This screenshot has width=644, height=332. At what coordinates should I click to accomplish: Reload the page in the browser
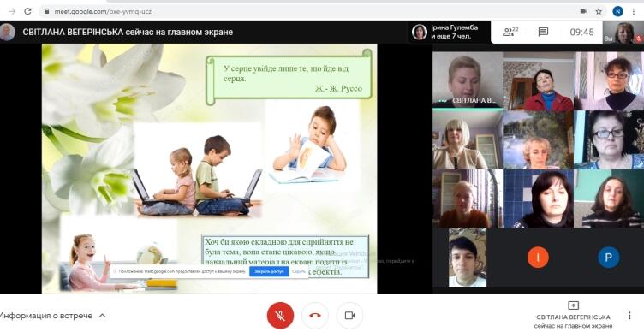(x=27, y=11)
